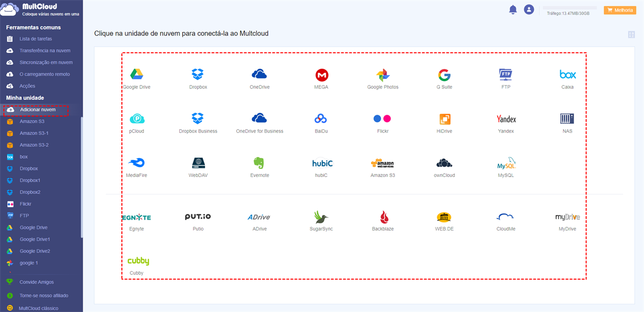Image resolution: width=644 pixels, height=312 pixels.
Task: Choose the ownCloud icon
Action: pyautogui.click(x=444, y=163)
